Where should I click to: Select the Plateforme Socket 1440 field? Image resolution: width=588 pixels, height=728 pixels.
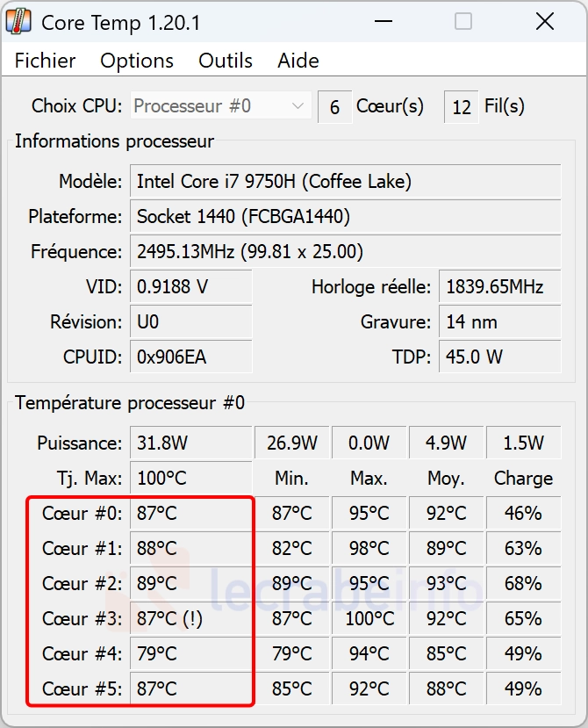point(345,216)
